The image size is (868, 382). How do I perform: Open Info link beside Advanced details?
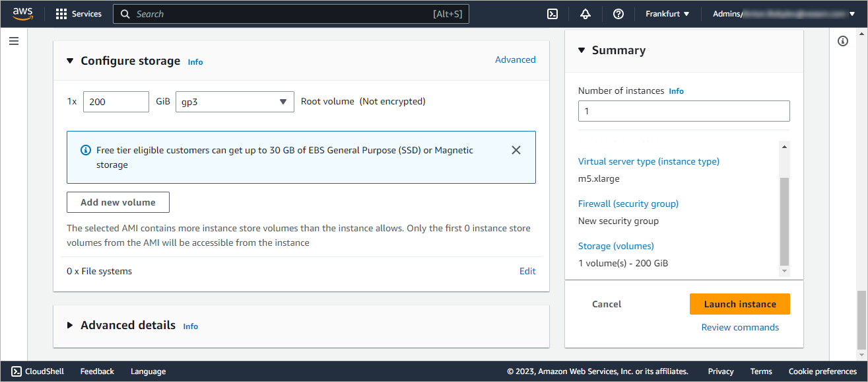click(191, 326)
